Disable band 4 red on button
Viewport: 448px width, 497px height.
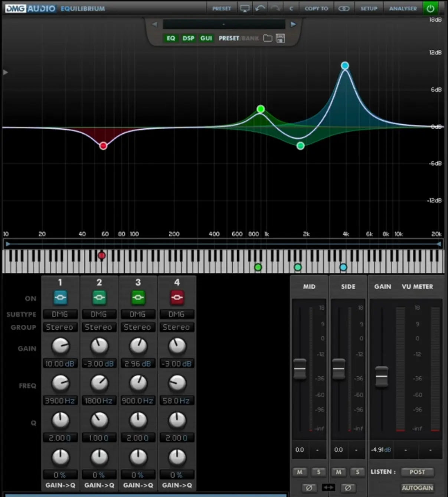coord(177,297)
